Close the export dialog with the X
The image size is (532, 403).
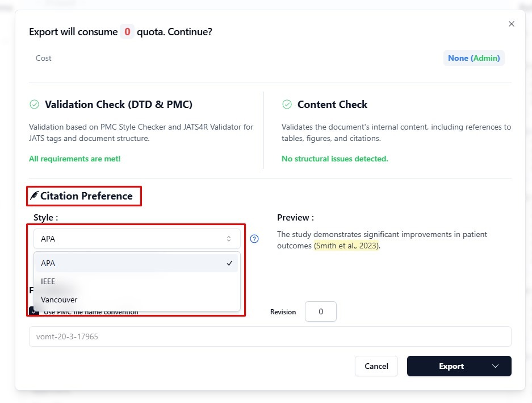coord(511,24)
